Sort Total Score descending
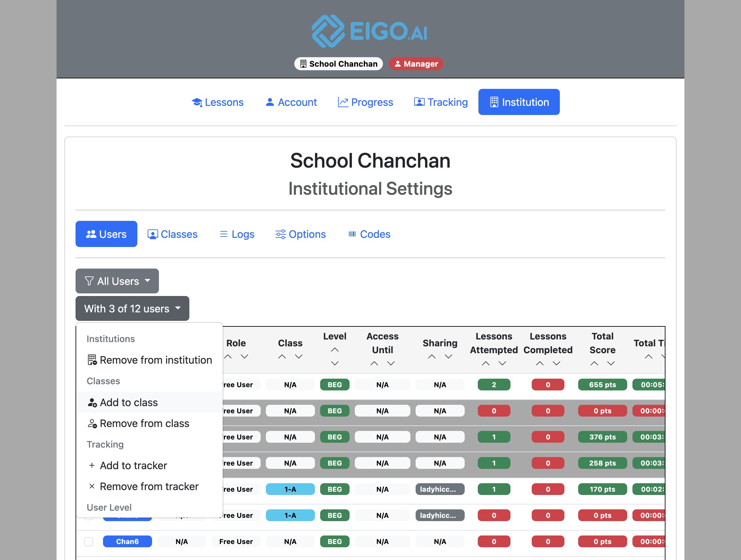 tap(611, 363)
